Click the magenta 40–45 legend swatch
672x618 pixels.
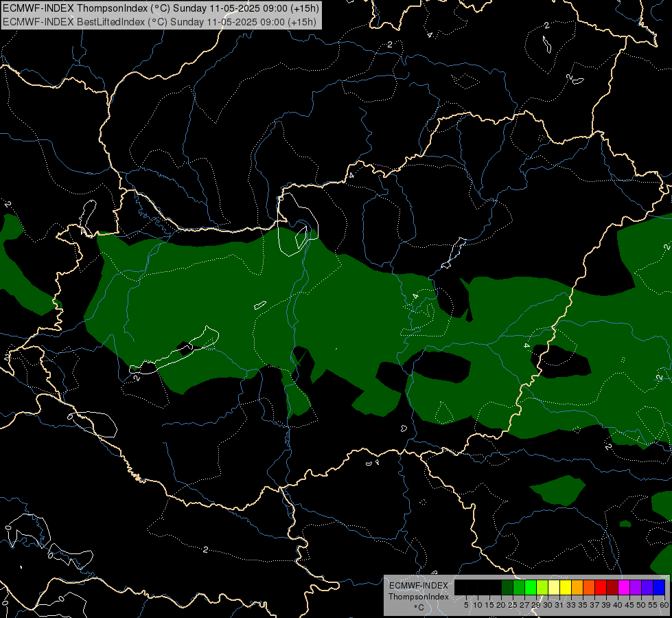tap(624, 588)
